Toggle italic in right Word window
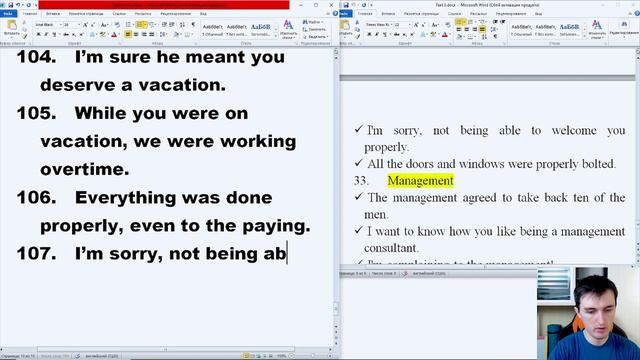This screenshot has width=640, height=360. tap(377, 35)
